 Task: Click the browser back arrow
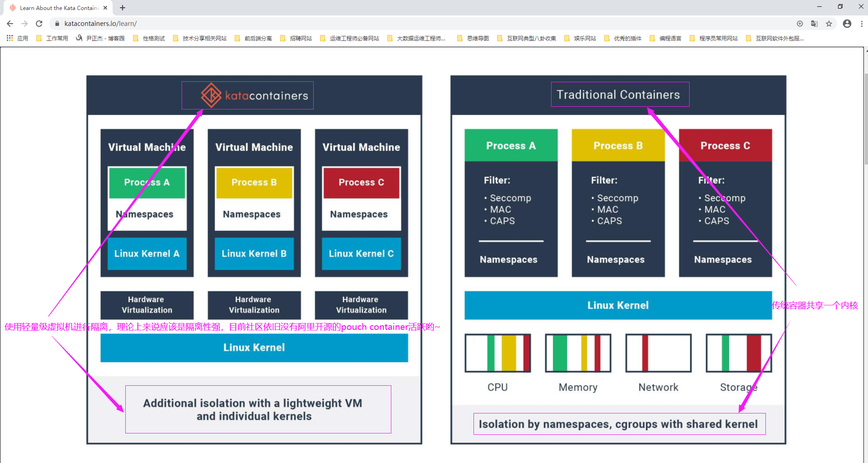point(10,24)
